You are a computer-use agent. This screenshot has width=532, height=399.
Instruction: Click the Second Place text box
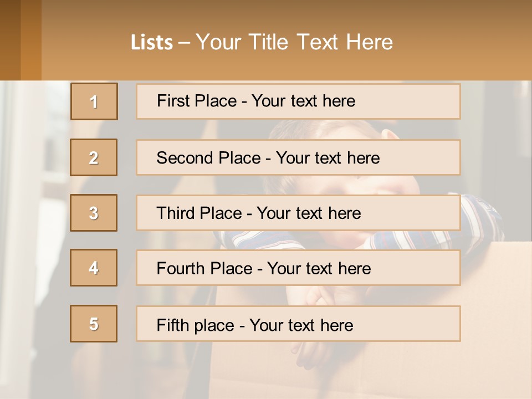(x=298, y=157)
